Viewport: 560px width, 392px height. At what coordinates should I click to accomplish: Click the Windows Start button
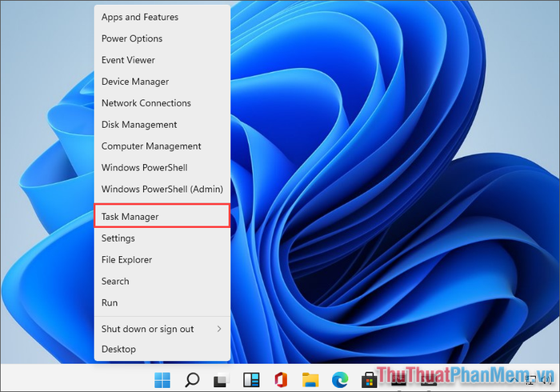coord(162,379)
